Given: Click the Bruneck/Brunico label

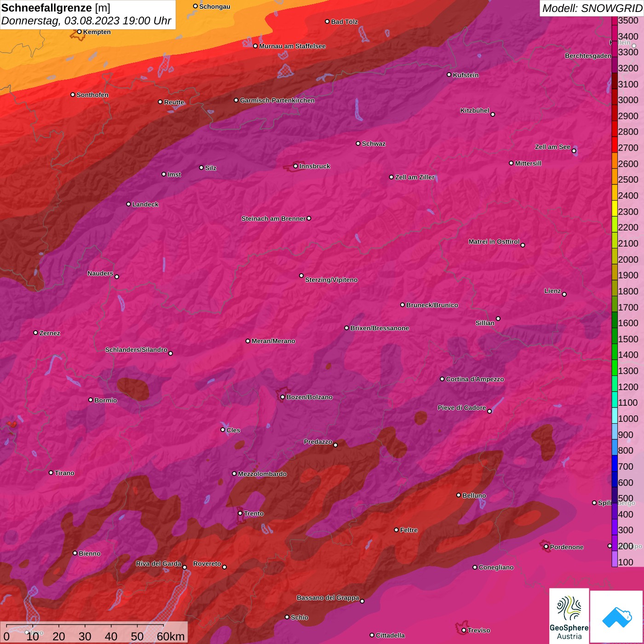Looking at the screenshot, I should (432, 305).
